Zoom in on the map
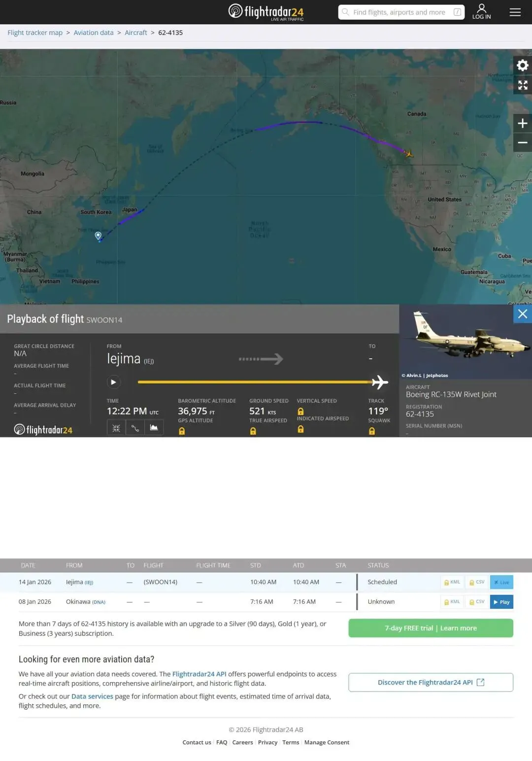This screenshot has height=761, width=532. pos(523,123)
